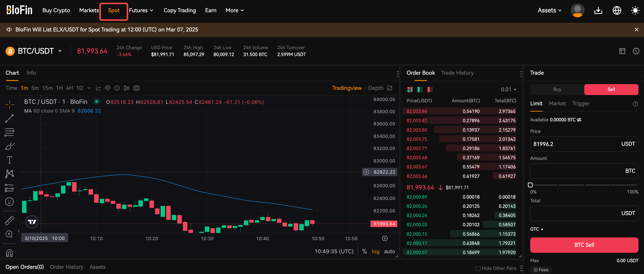Open the compare symbols scale icon
Screen dimensions: 644x274
tap(108, 88)
